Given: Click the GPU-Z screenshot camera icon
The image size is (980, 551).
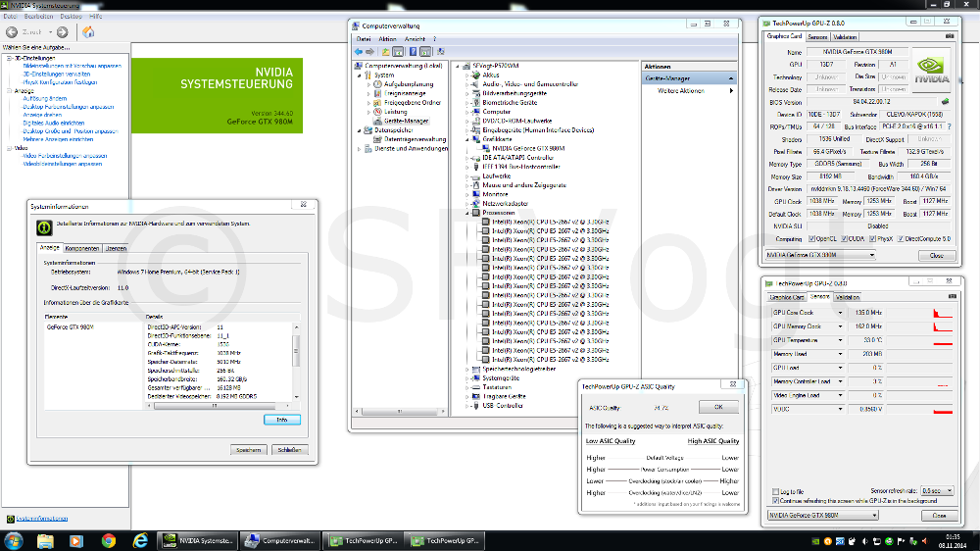Looking at the screenshot, I should click(950, 36).
